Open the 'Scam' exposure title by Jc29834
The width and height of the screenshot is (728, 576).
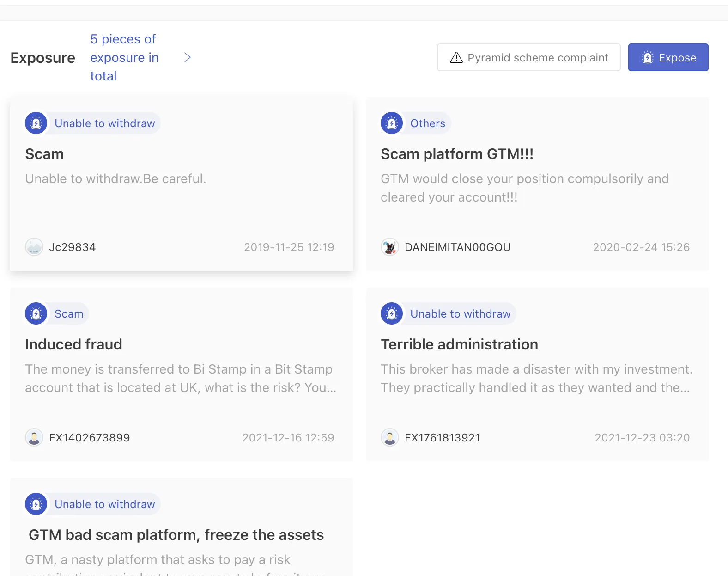coord(44,154)
